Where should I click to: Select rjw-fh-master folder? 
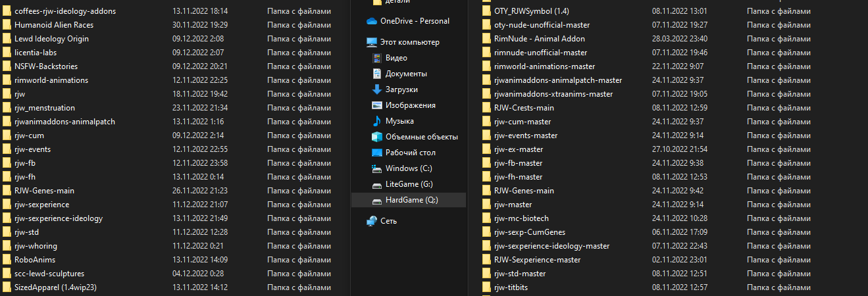519,177
